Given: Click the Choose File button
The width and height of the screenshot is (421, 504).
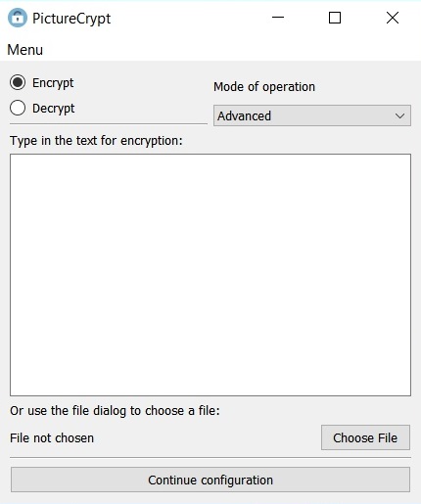Looking at the screenshot, I should (365, 437).
